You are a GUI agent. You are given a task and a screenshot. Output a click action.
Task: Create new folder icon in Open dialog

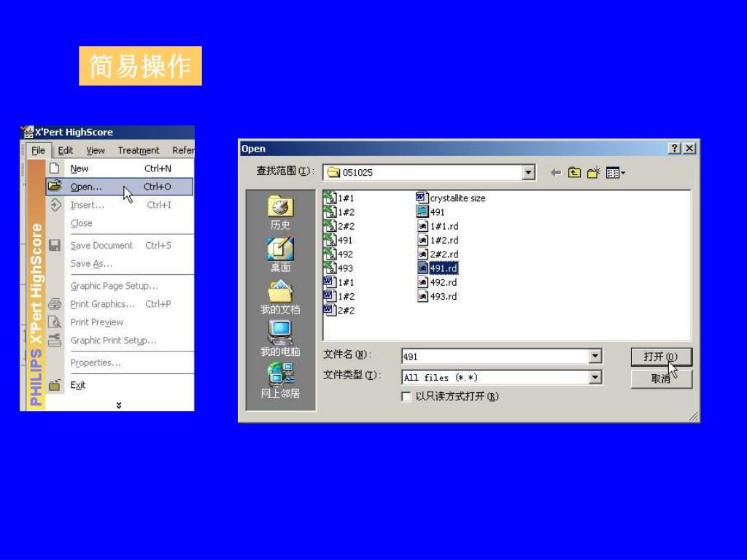click(594, 172)
